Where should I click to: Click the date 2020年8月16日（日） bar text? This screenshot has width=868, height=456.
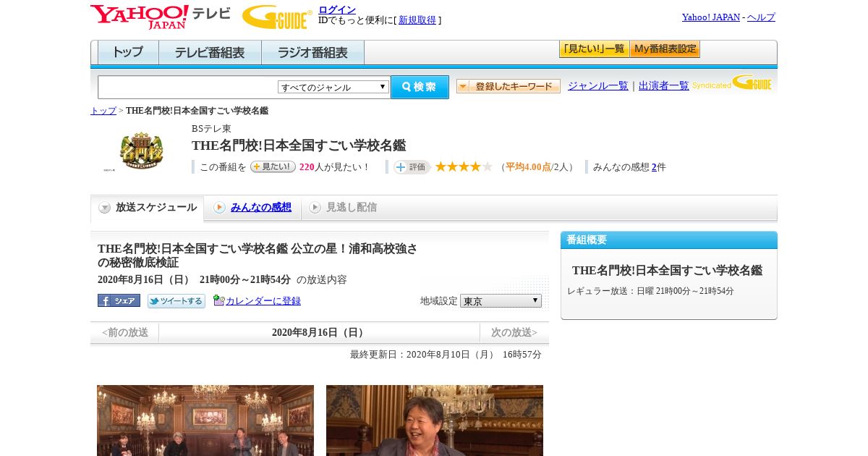[x=319, y=332]
